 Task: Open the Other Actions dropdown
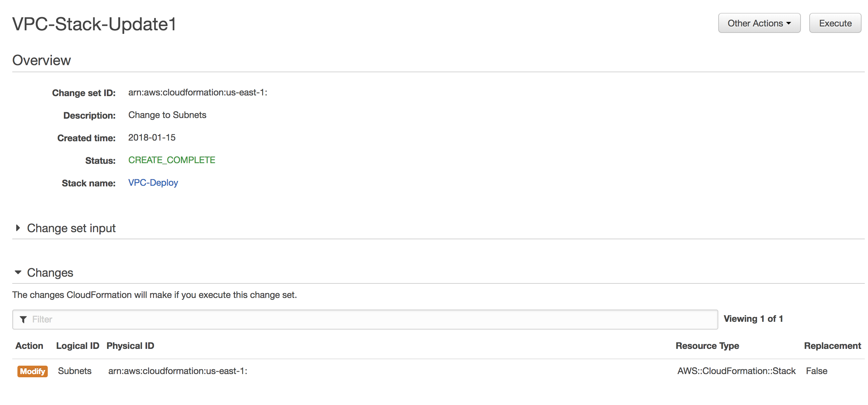pos(759,23)
